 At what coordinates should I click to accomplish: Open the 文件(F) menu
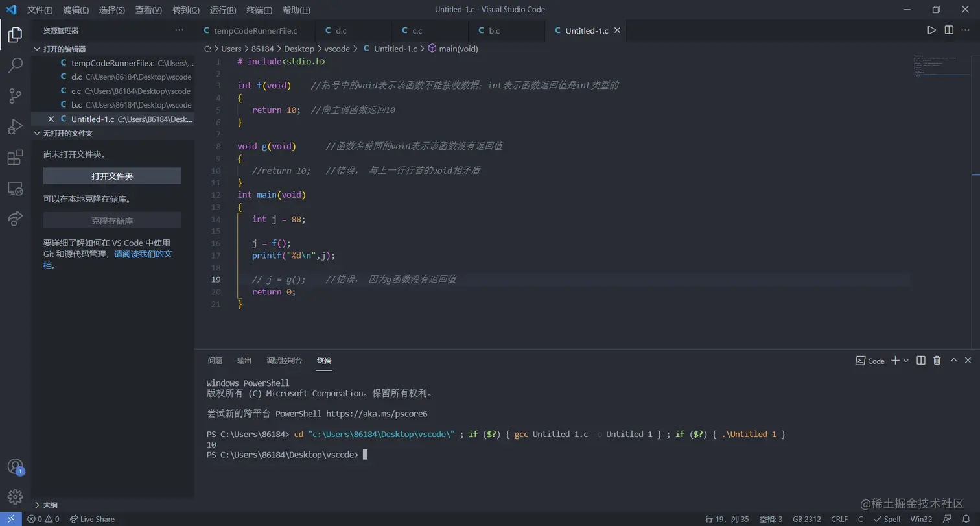(40, 10)
